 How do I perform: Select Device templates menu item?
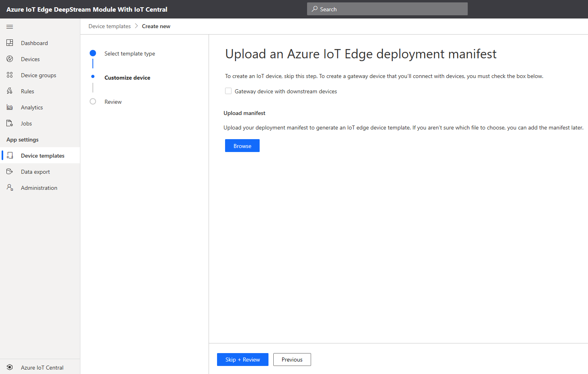(40, 155)
